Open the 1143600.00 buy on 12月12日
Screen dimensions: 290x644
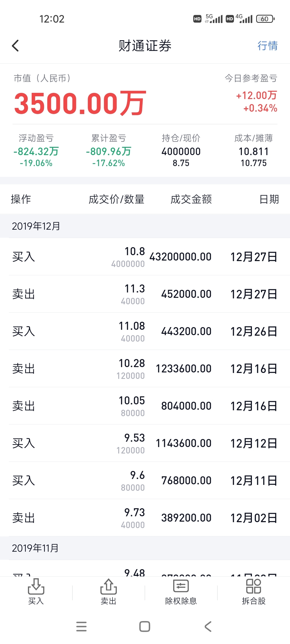145,443
